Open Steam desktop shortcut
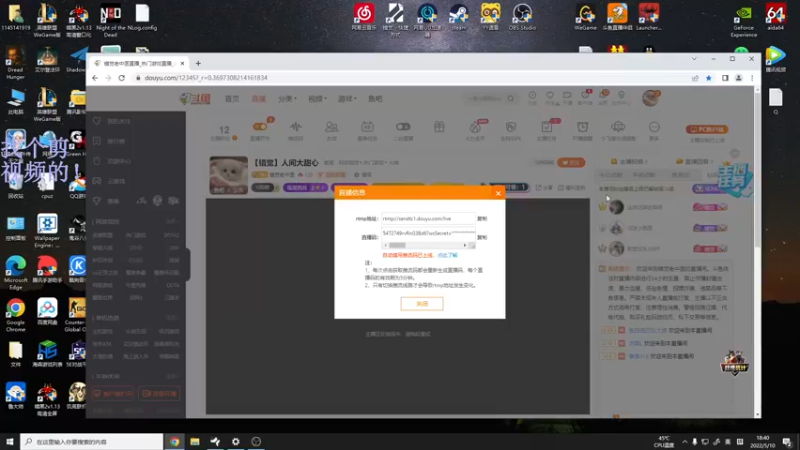 click(x=458, y=17)
